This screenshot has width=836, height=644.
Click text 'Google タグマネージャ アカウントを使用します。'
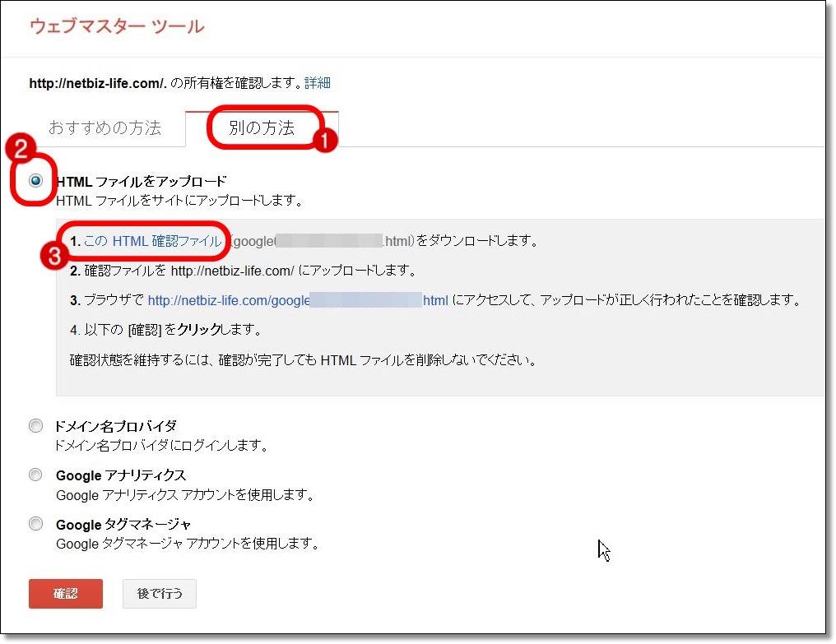[188, 544]
